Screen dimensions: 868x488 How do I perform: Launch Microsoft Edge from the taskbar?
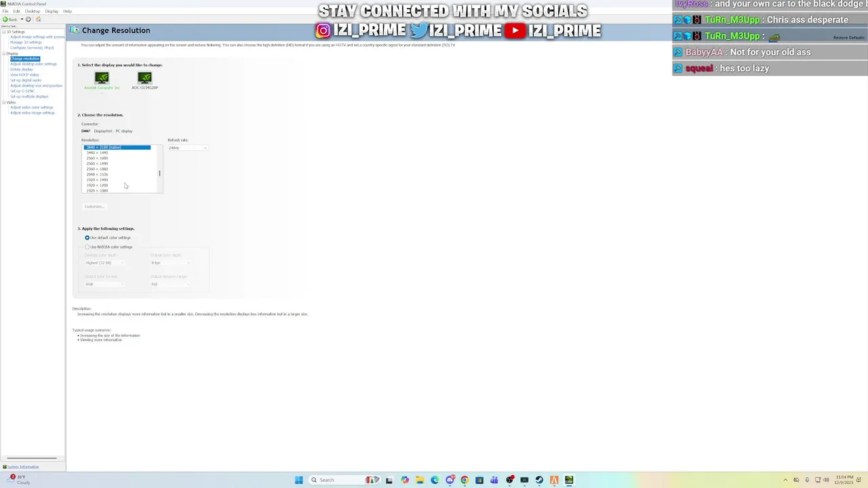(435, 480)
